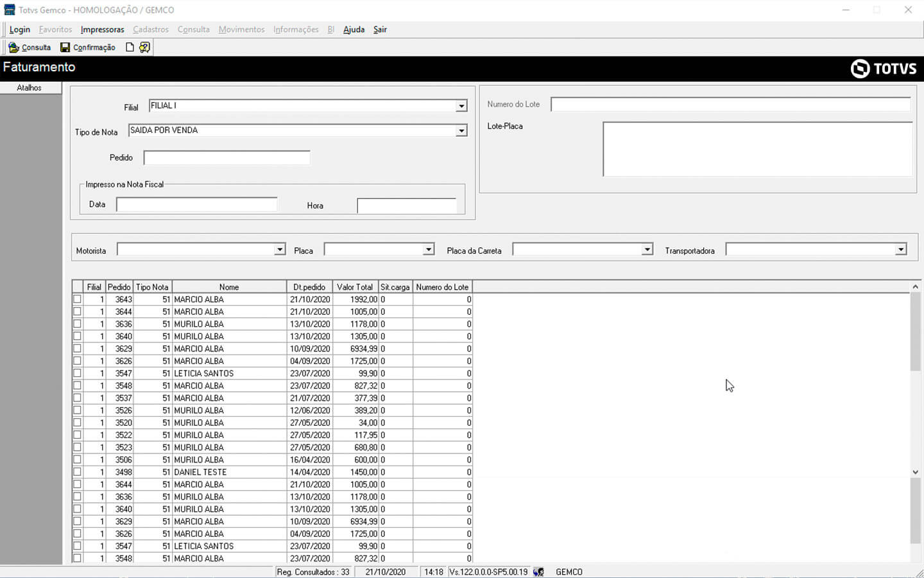Image resolution: width=924 pixels, height=578 pixels.
Task: Click the yellow help question mark icon
Action: 144,48
